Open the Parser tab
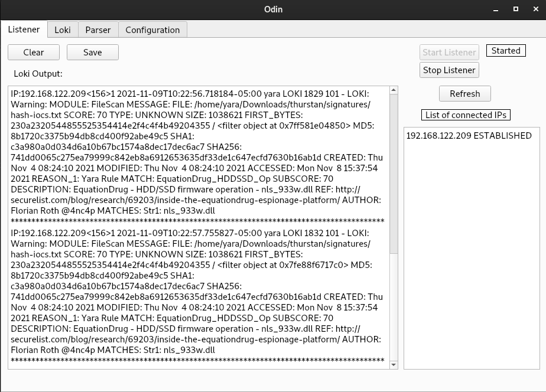Viewport: 546px width, 392px height. tap(98, 30)
